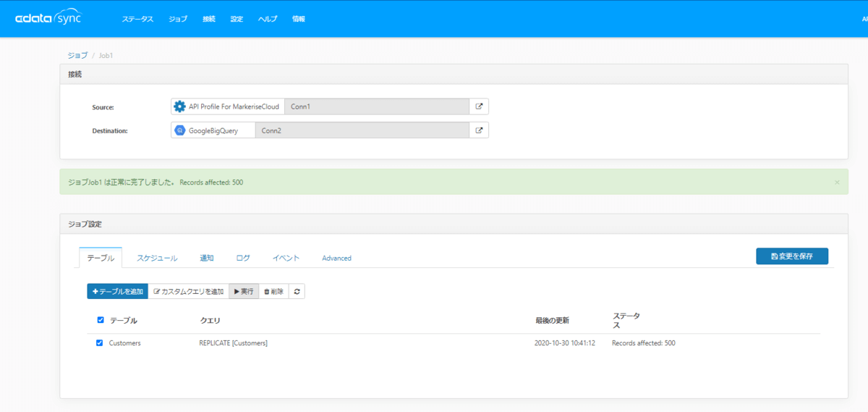This screenshot has height=412, width=868.
Task: Toggle the select-all tables checkbox
Action: (x=100, y=320)
